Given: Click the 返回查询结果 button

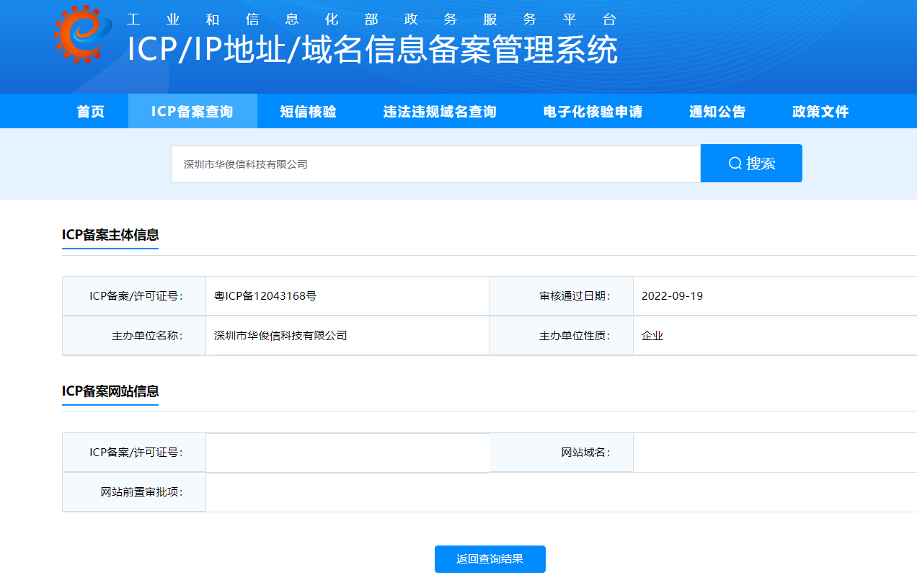Looking at the screenshot, I should click(490, 559).
